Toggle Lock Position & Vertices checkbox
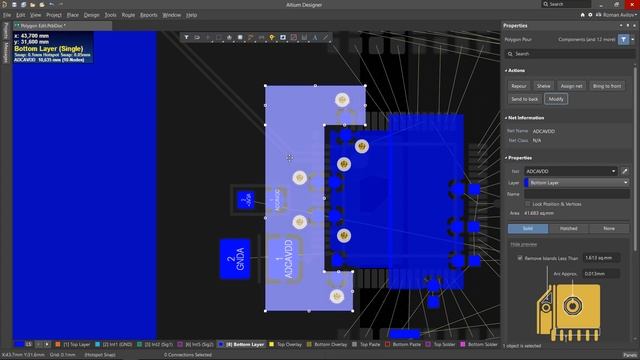The image size is (640, 360). click(528, 204)
